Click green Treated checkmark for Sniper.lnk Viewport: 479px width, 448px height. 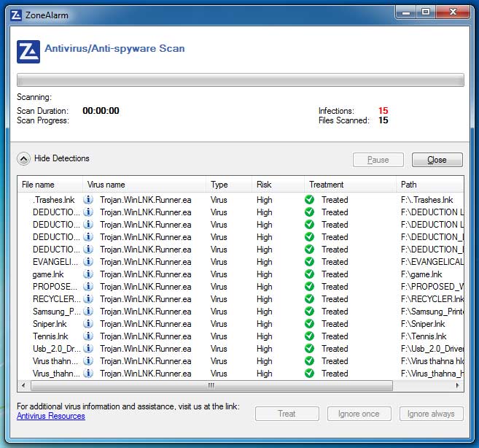pyautogui.click(x=309, y=323)
